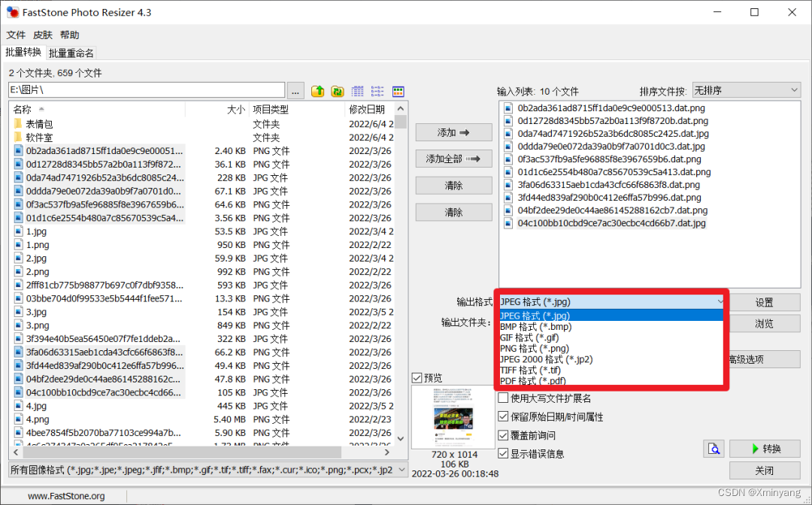The image size is (812, 505).
Task: Choose GIF 格式 (*.gif) option
Action: coord(611,337)
